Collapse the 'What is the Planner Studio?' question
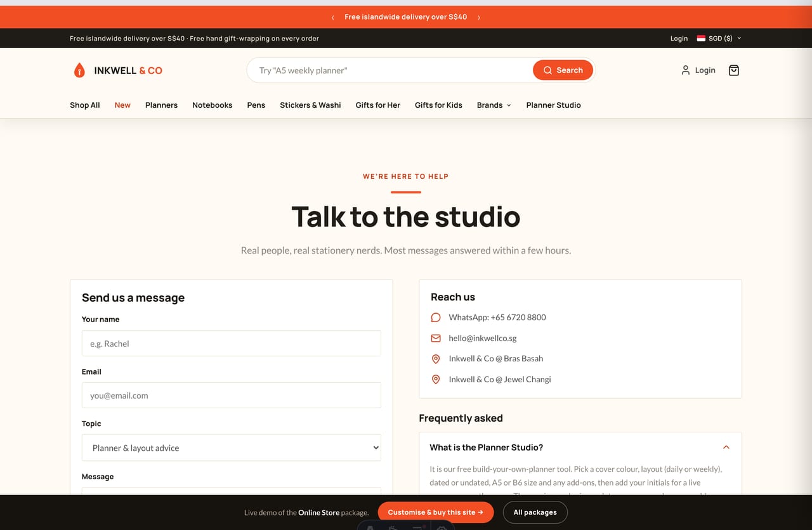Viewport: 812px width, 530px height. point(580,447)
